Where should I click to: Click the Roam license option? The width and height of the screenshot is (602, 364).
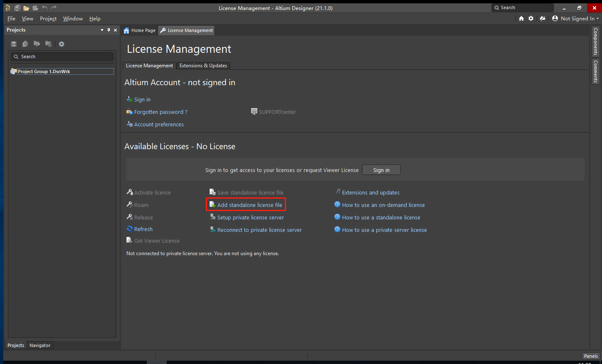[137, 205]
